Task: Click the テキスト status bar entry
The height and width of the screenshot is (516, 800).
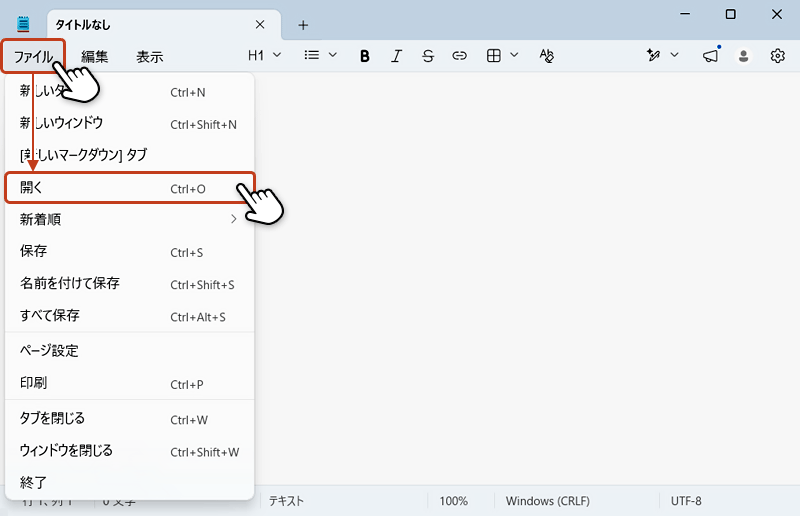Action: click(286, 501)
